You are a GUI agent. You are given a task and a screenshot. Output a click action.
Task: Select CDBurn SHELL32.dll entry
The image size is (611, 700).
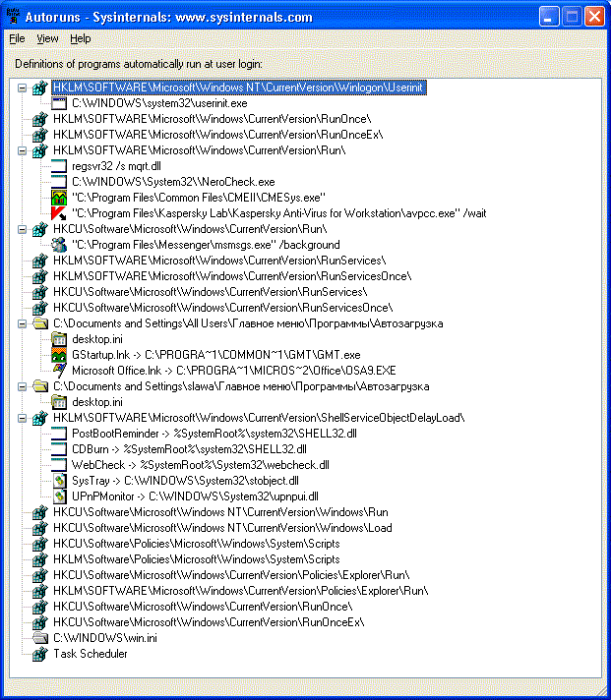click(189, 449)
